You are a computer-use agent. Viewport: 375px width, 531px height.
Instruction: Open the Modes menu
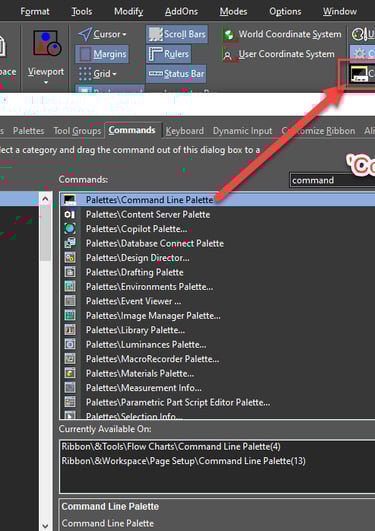pos(233,12)
